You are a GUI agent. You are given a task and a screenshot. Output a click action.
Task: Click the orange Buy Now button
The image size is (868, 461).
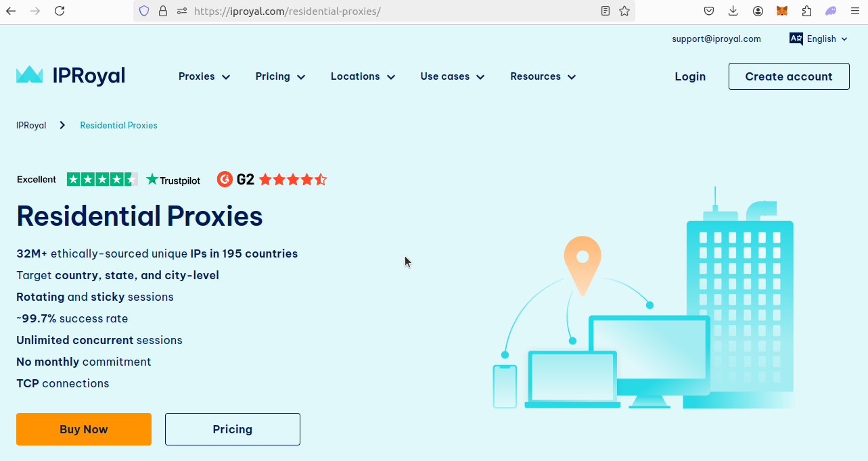[84, 429]
